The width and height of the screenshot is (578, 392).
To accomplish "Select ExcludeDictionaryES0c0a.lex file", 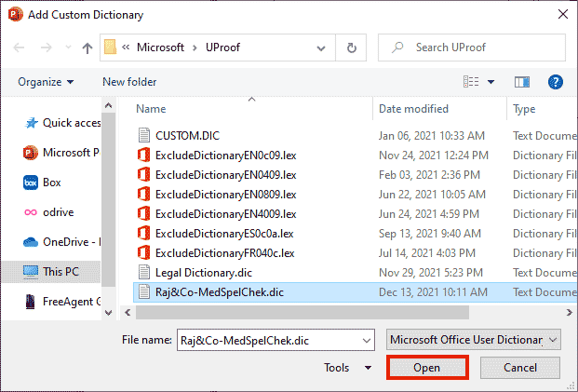I will click(x=224, y=234).
